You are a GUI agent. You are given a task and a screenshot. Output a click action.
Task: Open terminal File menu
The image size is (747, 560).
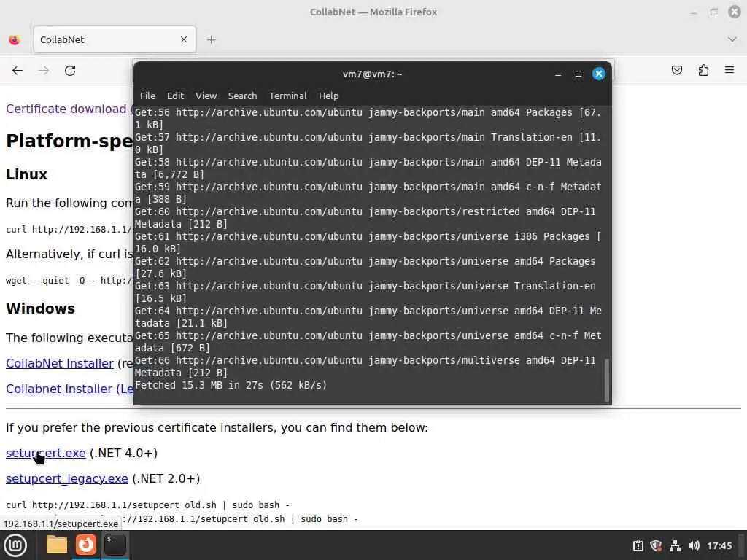147,96
